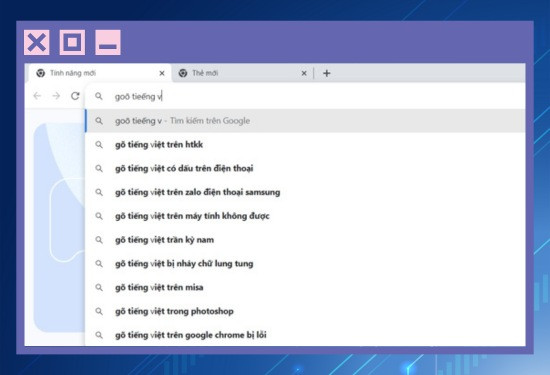Click magnifier icon beside 'trần kỳ nam' suggestion
550x375 pixels.
coord(99,240)
